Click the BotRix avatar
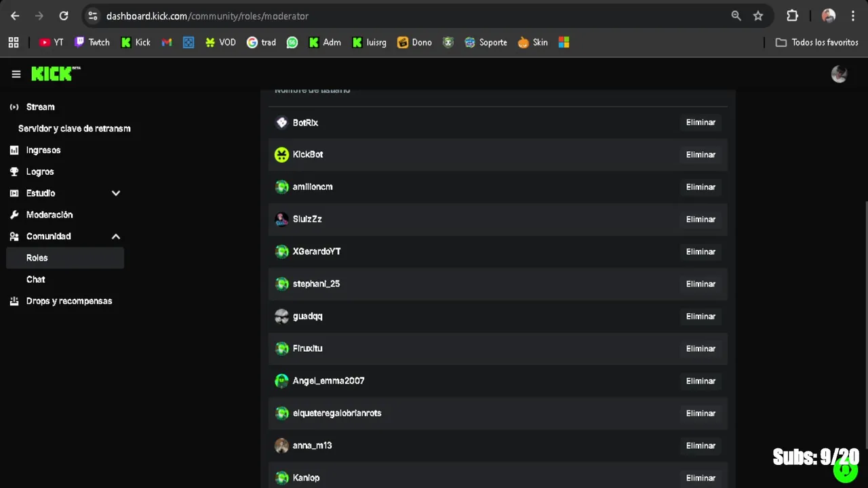 [x=281, y=123]
